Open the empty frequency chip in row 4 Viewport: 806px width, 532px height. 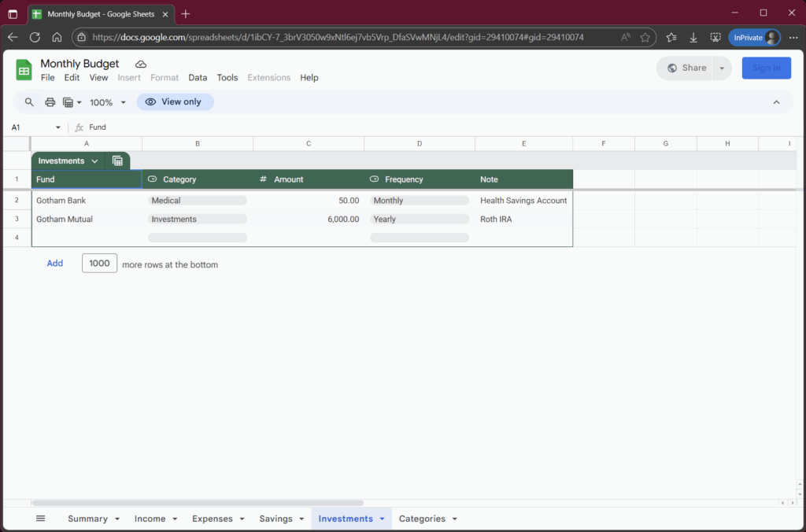tap(420, 238)
